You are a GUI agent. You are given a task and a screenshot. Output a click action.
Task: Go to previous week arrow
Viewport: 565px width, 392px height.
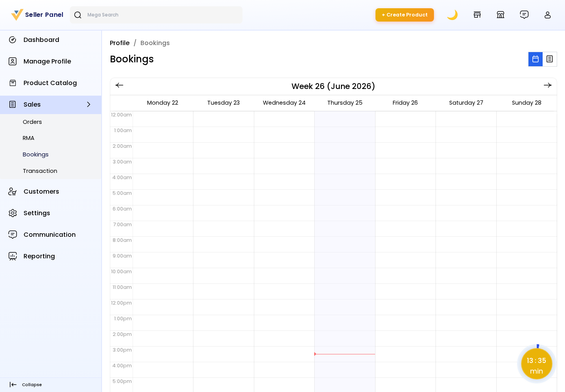pyautogui.click(x=120, y=85)
